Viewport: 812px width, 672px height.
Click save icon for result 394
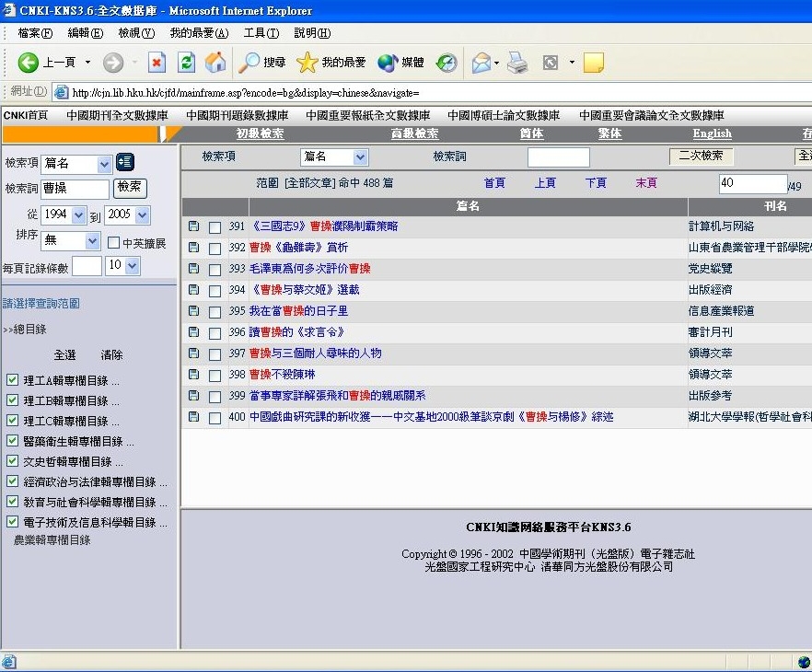click(193, 290)
